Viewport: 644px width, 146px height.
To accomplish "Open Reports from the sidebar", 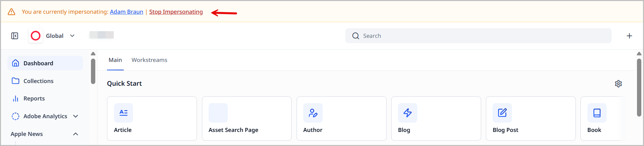I will pyautogui.click(x=34, y=98).
